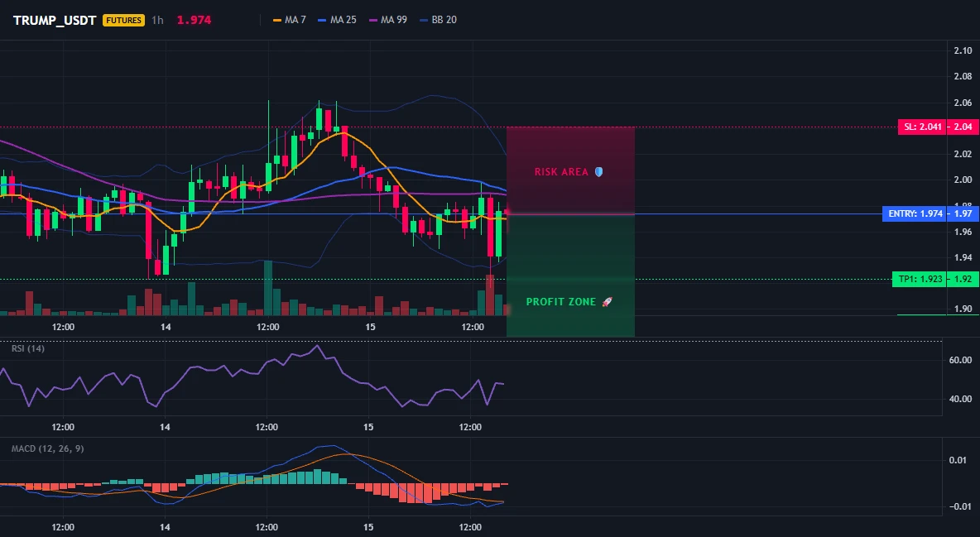Toggle the MA 7 legend entry
Viewport: 980px width, 537px height.
click(290, 20)
